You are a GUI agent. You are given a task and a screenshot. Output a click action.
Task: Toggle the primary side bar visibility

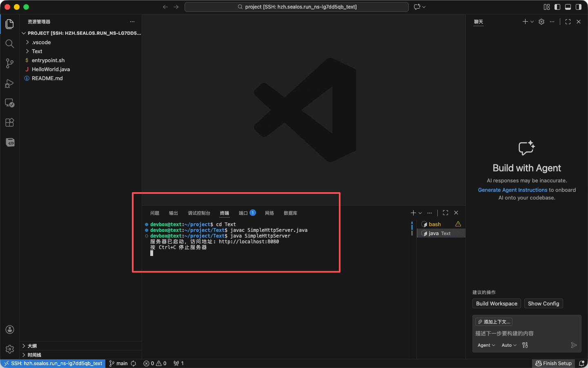coord(557,7)
